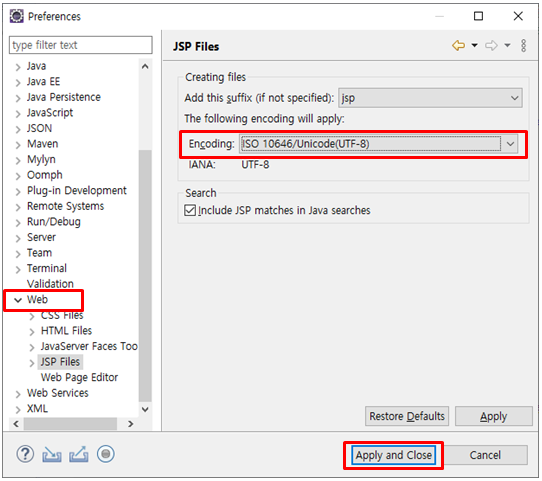Close the Preferences window

pos(518,16)
